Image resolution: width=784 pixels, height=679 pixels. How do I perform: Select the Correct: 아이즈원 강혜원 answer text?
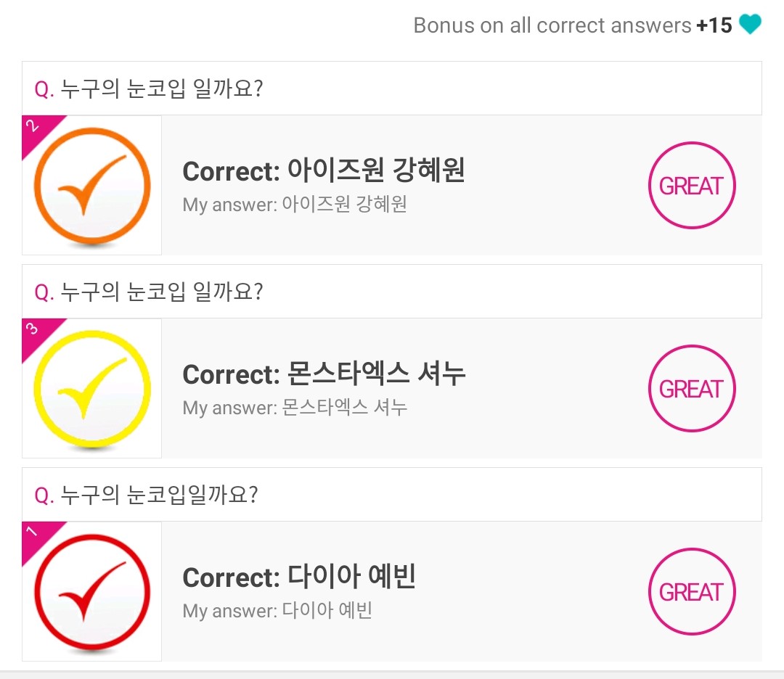(x=323, y=171)
